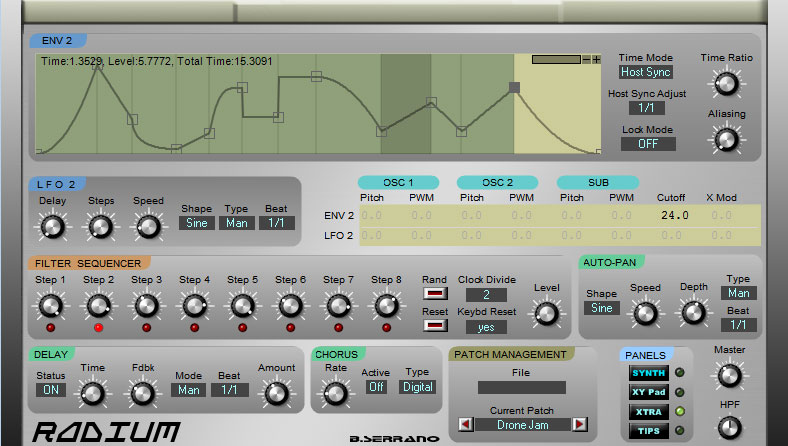Click the Filter Sequencer Step 2 knob
Image resolution: width=788 pixels, height=446 pixels.
(x=98, y=305)
